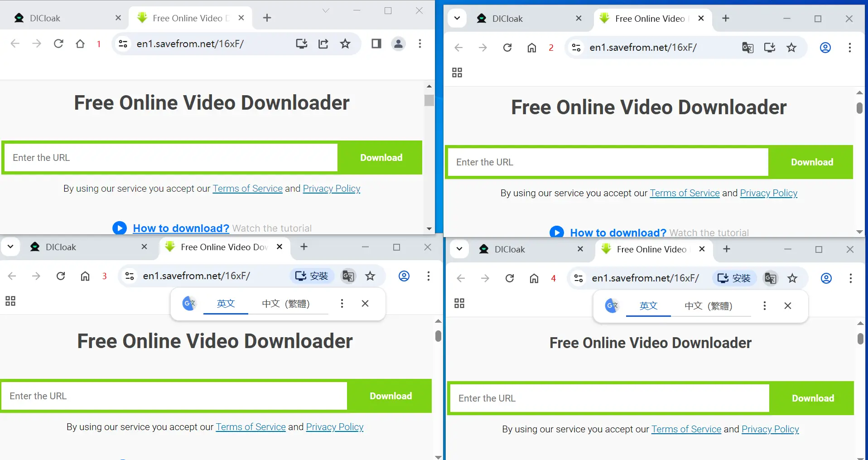The height and width of the screenshot is (460, 868).
Task: Expand the tab search chevron in the bottom-left window
Action: 10,247
